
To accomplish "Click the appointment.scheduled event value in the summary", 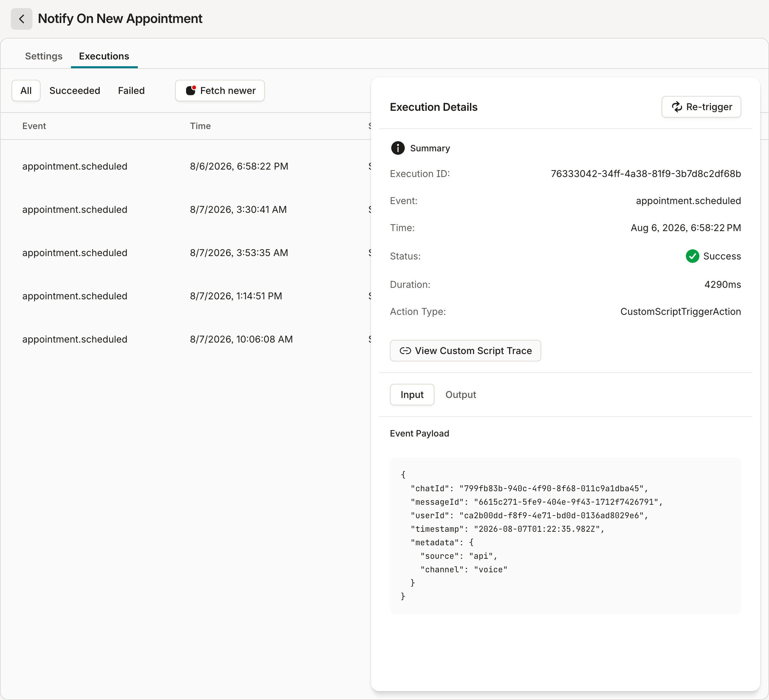I will 688,201.
